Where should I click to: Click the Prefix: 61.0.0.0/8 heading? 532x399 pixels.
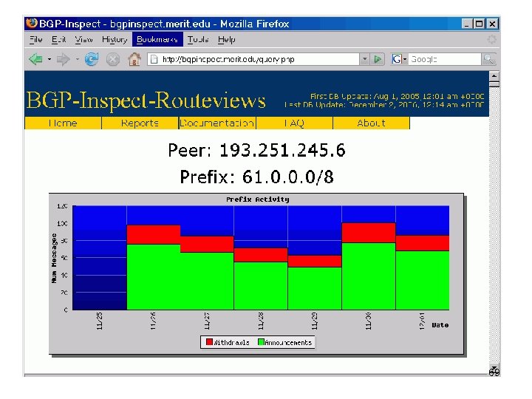(257, 177)
